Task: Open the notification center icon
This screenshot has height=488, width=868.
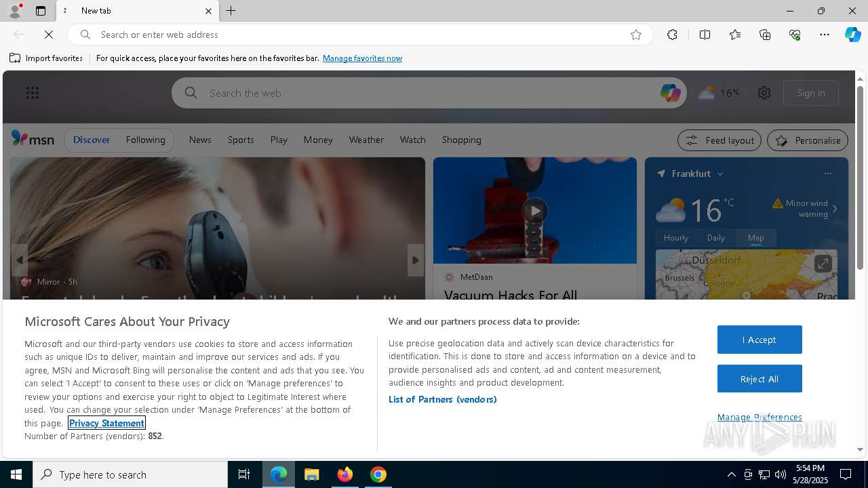Action: pos(846,474)
